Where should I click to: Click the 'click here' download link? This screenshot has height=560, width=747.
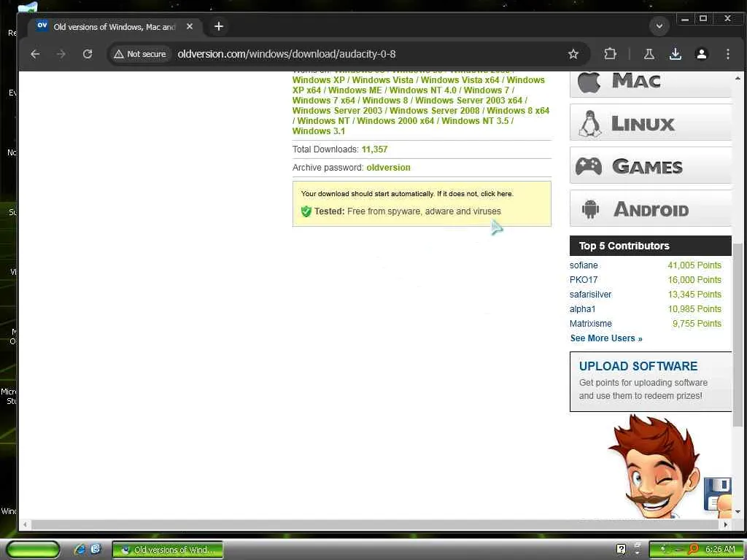(x=496, y=194)
